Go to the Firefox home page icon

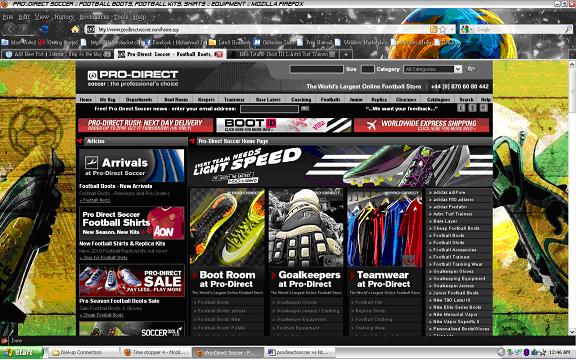click(x=75, y=29)
